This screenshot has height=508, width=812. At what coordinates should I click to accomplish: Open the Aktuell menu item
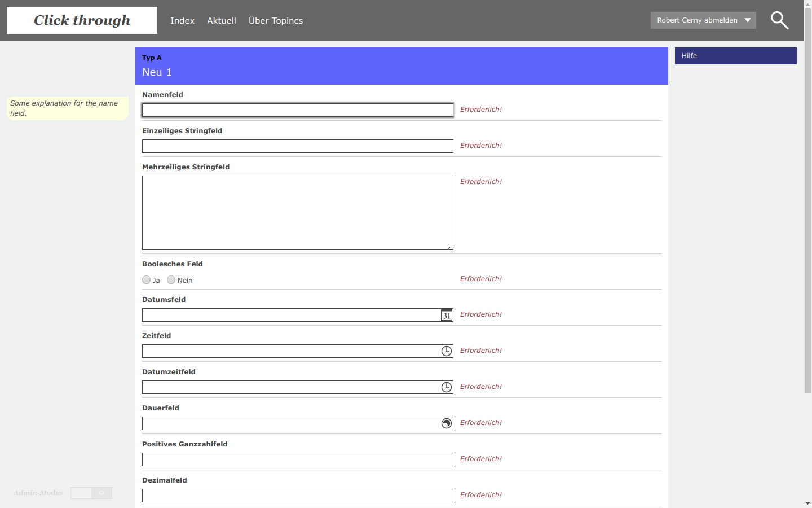(221, 21)
